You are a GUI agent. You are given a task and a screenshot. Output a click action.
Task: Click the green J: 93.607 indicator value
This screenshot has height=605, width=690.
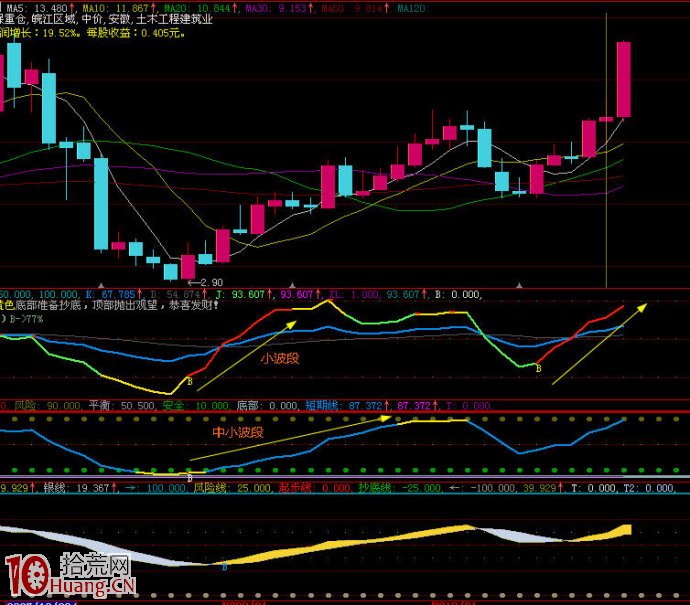(242, 294)
